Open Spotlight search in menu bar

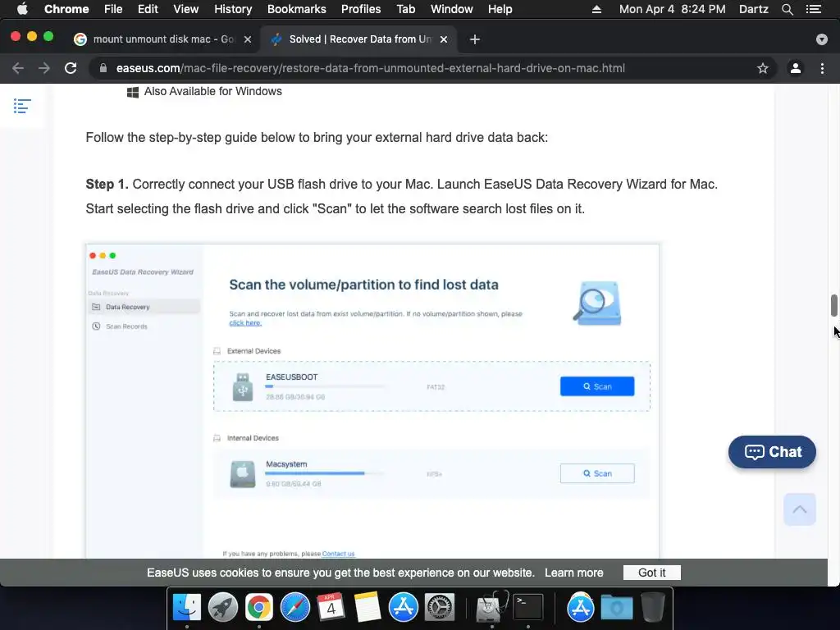787,9
